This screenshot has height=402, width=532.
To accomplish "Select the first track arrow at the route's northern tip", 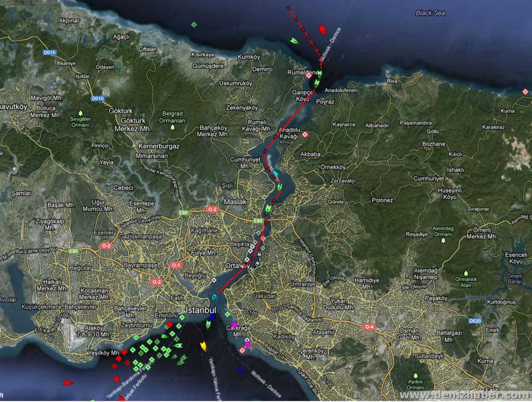I will click(x=288, y=8).
